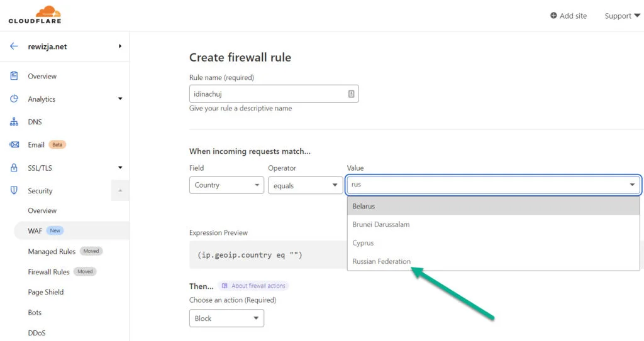Click the When incoming requests match heading
Image resolution: width=644 pixels, height=341 pixels.
(250, 151)
